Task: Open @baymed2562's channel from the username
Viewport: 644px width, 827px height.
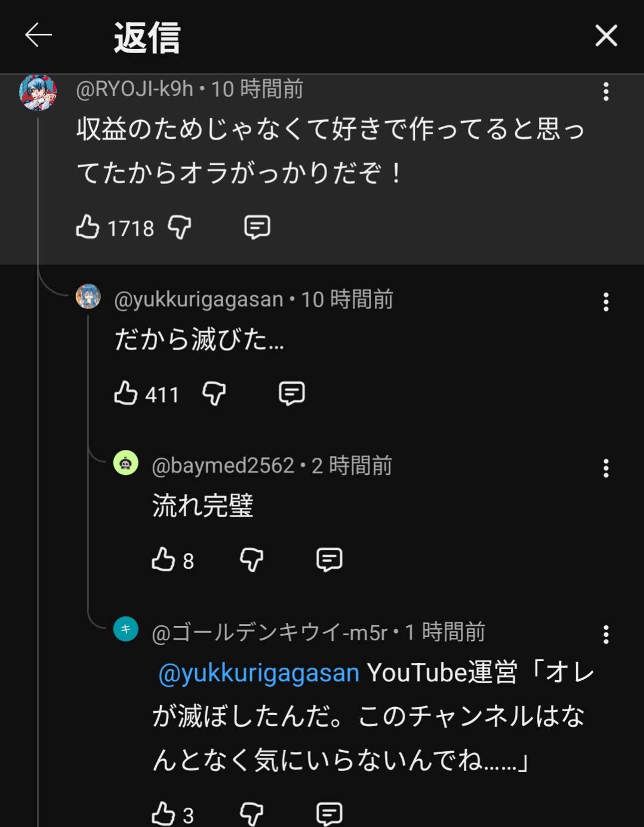Action: (x=223, y=466)
